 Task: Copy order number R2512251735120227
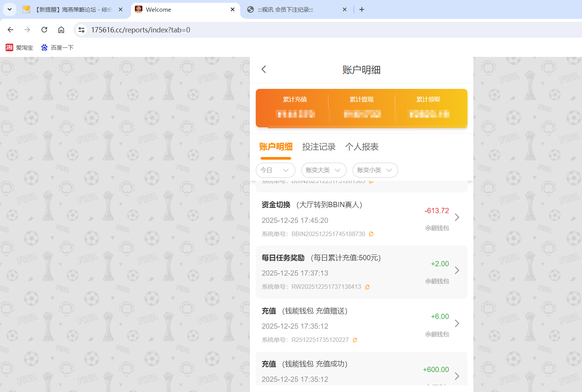(354, 340)
